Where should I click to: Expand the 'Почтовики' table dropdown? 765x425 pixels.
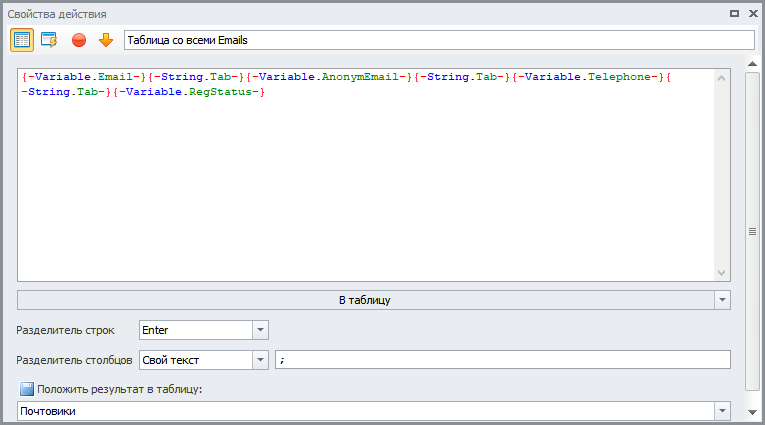click(722, 411)
